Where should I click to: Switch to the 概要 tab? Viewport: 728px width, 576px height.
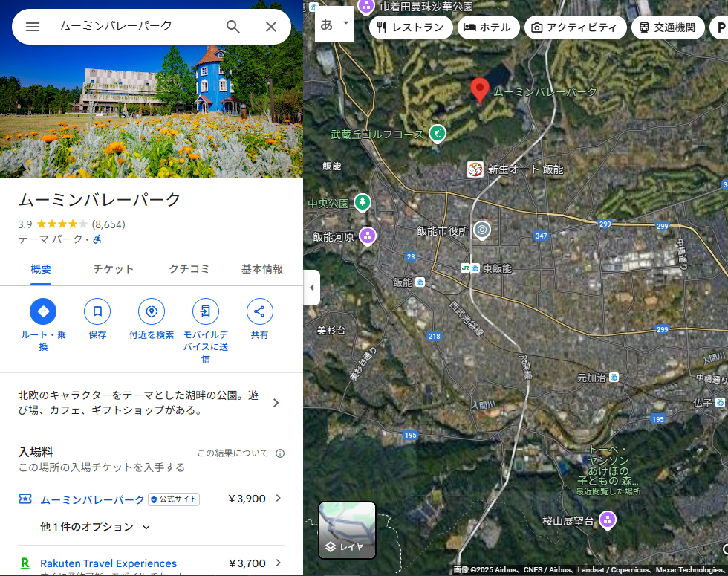[x=41, y=269]
